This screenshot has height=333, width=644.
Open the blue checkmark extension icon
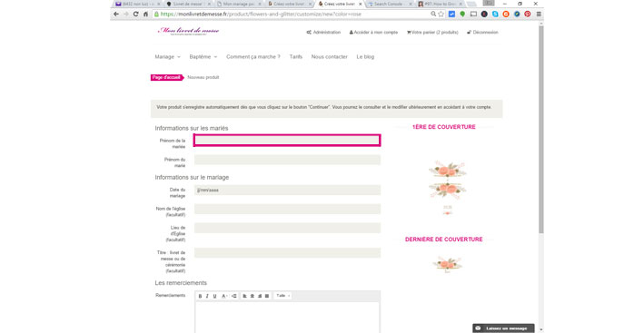click(451, 14)
